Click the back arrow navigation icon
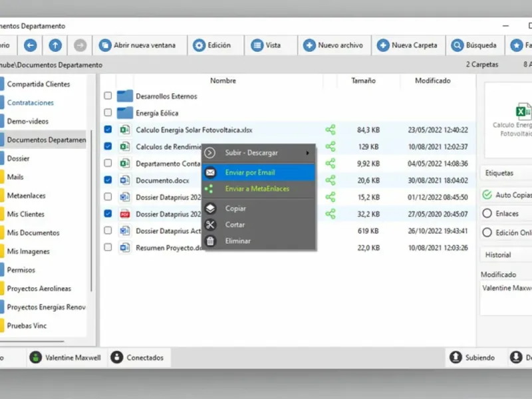The width and height of the screenshot is (532, 399). 30,45
